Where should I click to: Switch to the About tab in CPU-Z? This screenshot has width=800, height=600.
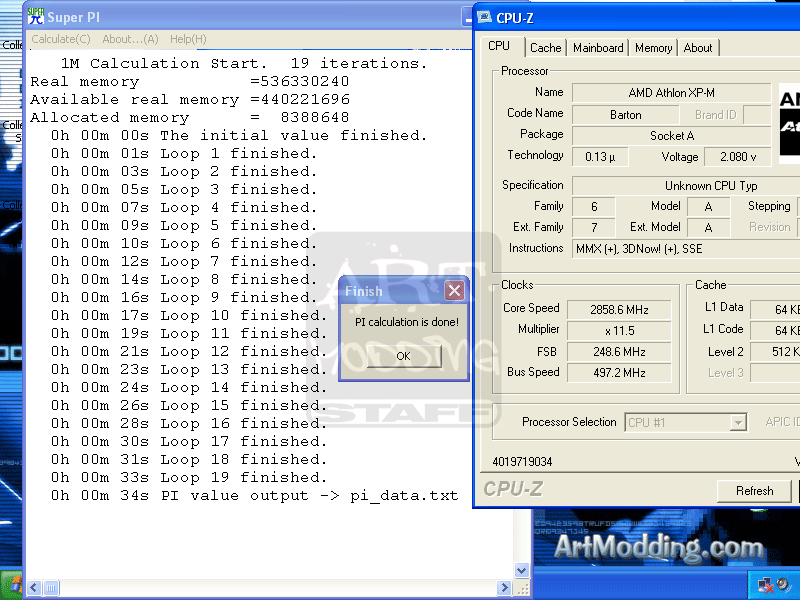point(697,48)
